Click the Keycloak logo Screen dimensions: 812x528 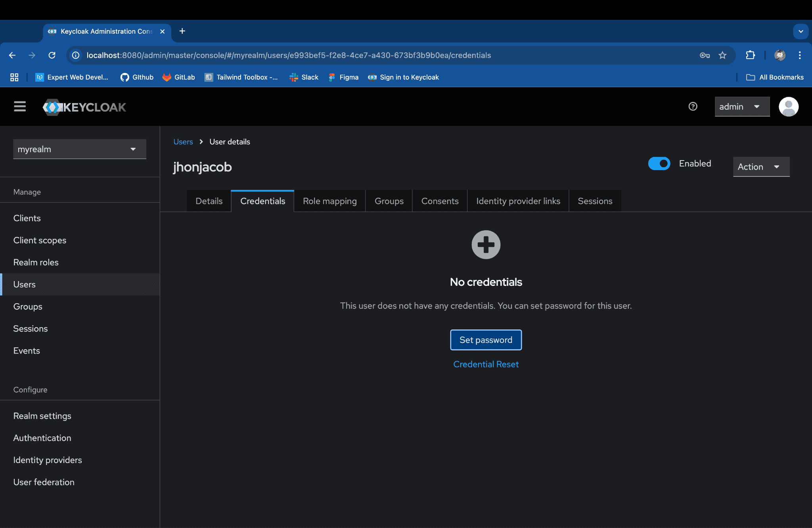84,107
